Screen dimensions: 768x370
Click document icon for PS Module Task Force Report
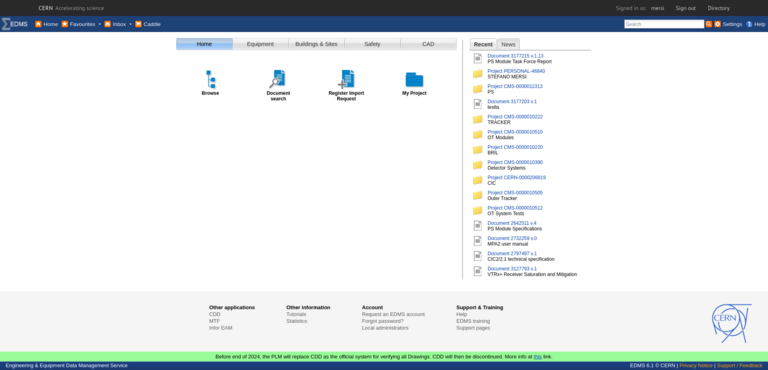pos(478,58)
